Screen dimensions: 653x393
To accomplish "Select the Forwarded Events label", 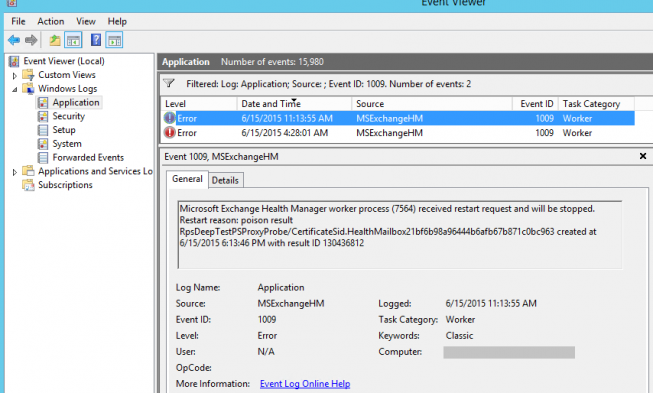I will (88, 157).
